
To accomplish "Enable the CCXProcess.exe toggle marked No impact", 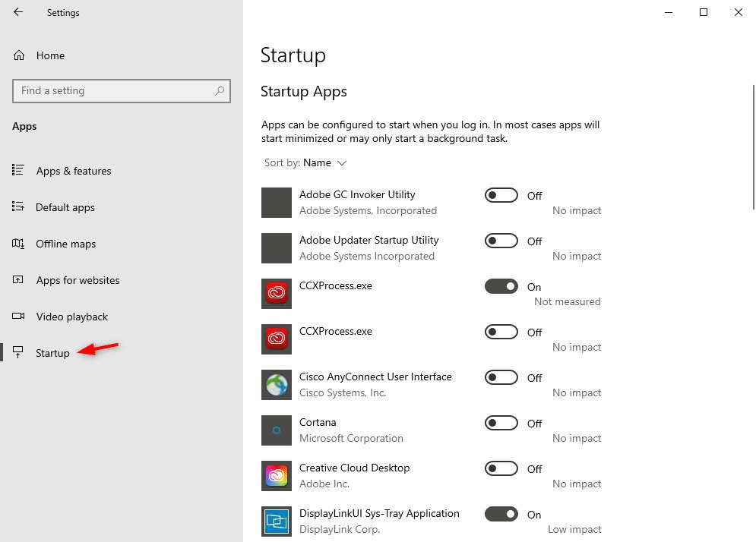I will [501, 332].
